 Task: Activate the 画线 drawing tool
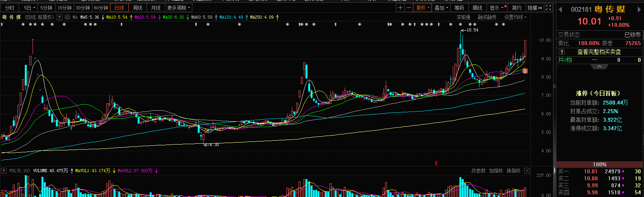click(x=478, y=8)
